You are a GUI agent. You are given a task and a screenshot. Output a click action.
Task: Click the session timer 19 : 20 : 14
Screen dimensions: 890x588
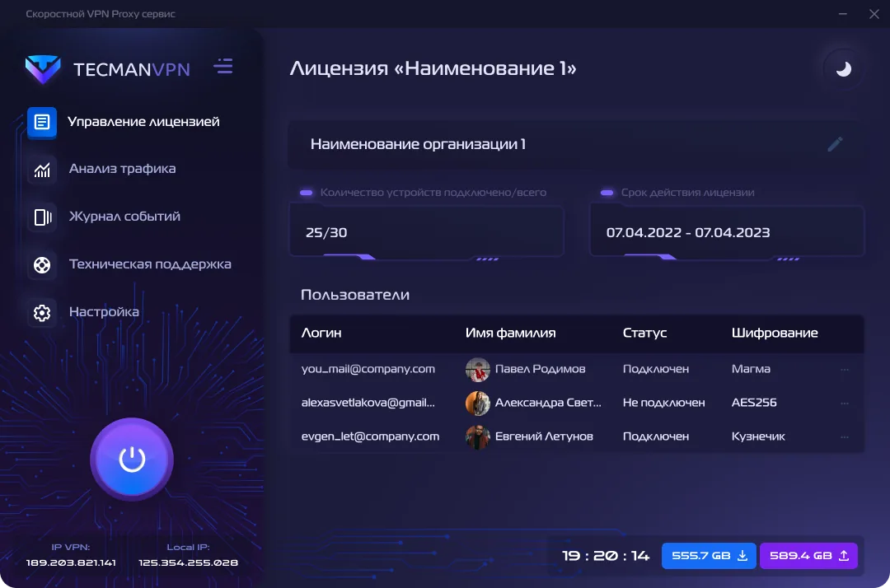(x=606, y=556)
